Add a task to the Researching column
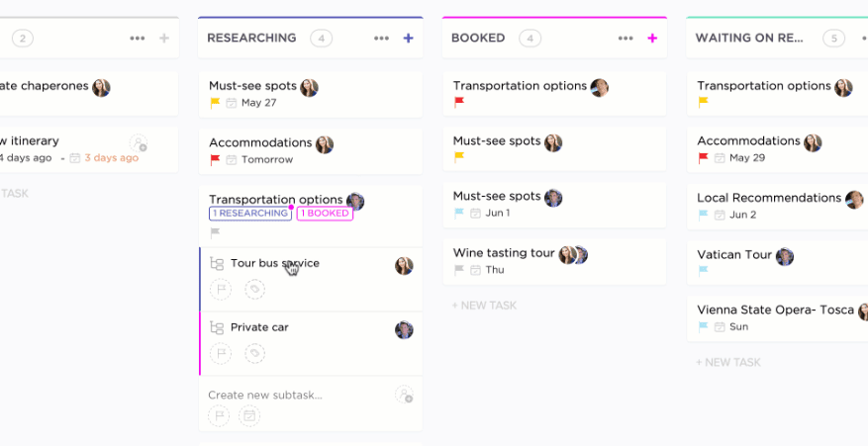868x446 pixels. (x=408, y=39)
